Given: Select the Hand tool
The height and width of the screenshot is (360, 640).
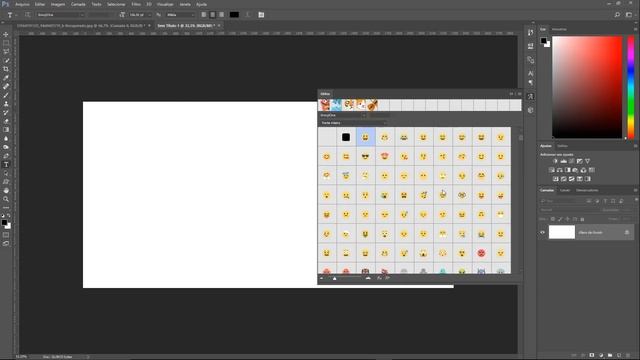Looking at the screenshot, I should click(6, 191).
